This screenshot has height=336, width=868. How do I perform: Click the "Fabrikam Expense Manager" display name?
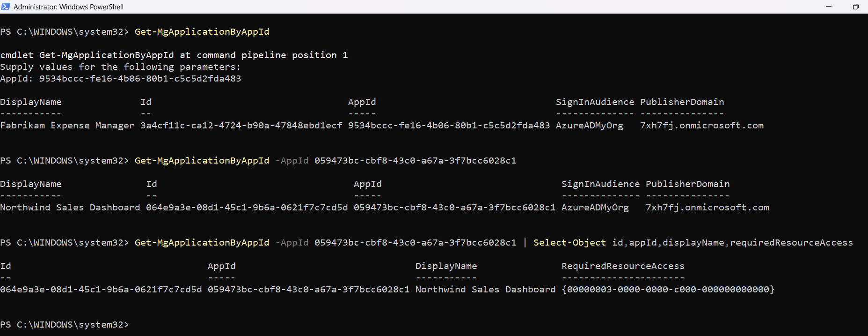point(67,126)
